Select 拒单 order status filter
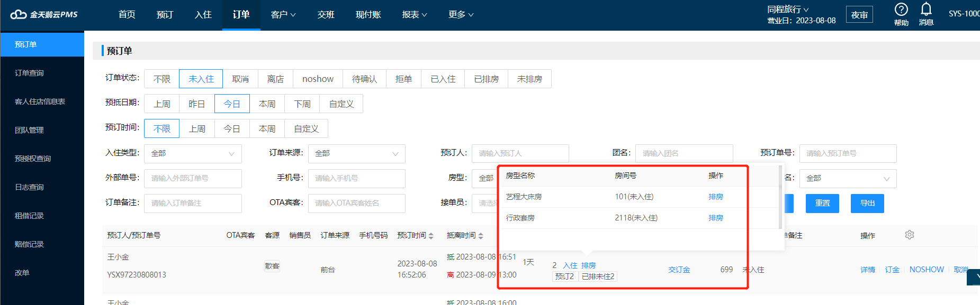The height and width of the screenshot is (305, 980). (403, 79)
